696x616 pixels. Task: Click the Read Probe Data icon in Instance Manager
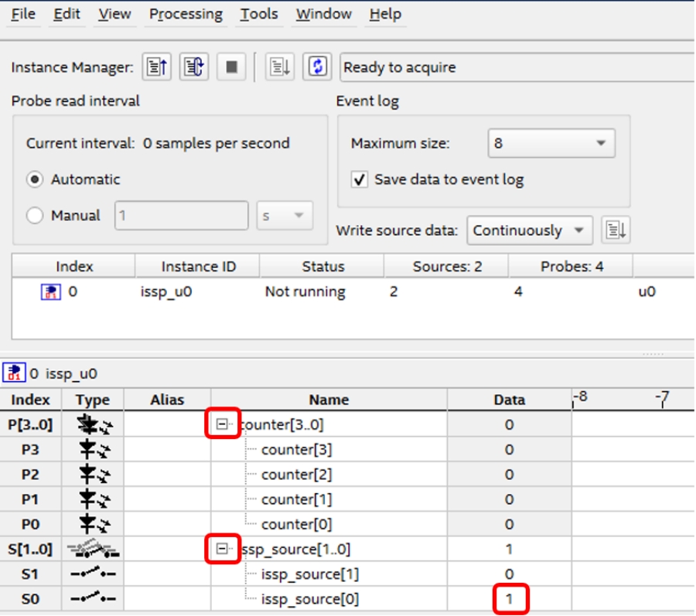(157, 67)
